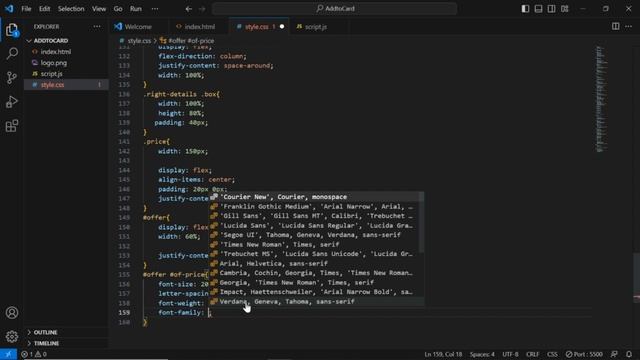The width and height of the screenshot is (640, 360).
Task: Go forward with the right arrow
Action: pyautogui.click(x=202, y=9)
